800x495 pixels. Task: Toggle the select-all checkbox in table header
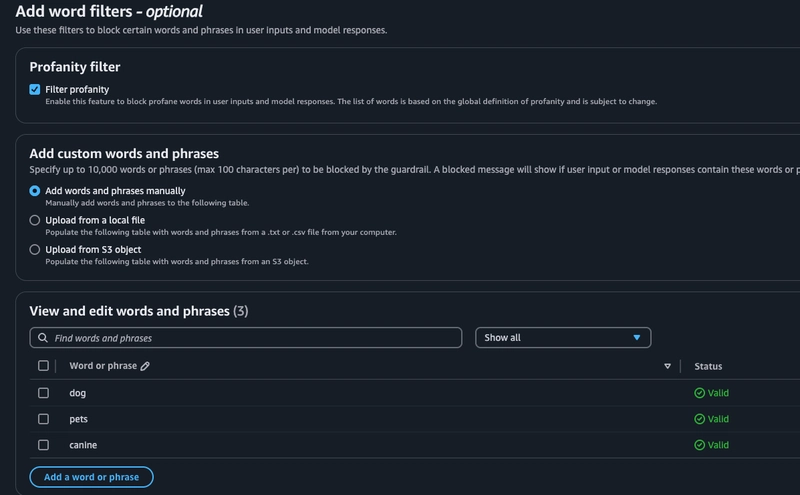(x=43, y=366)
